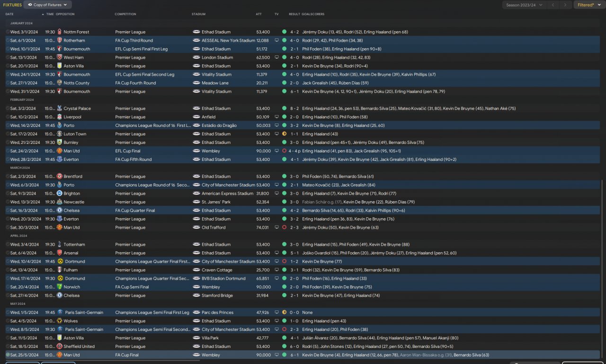The image size is (606, 364).
Task: Click the Arsenal club badge
Action: (60, 253)
